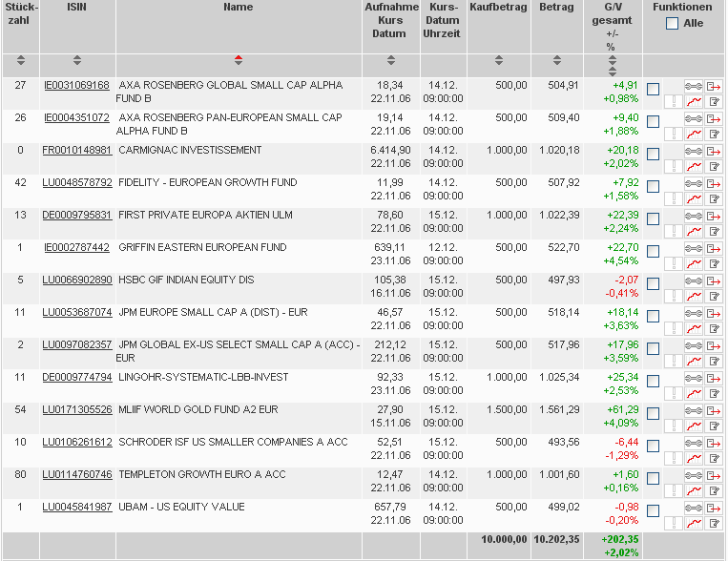Open chart icon for AXA Rosenberg Global fund

(693, 102)
